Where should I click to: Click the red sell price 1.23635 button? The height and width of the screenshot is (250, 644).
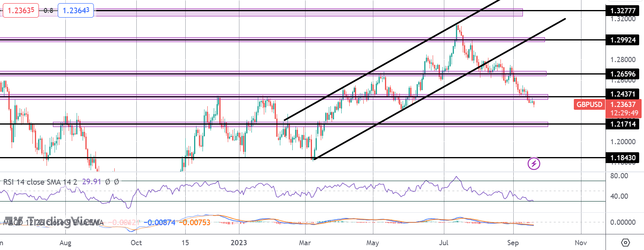[x=21, y=10]
